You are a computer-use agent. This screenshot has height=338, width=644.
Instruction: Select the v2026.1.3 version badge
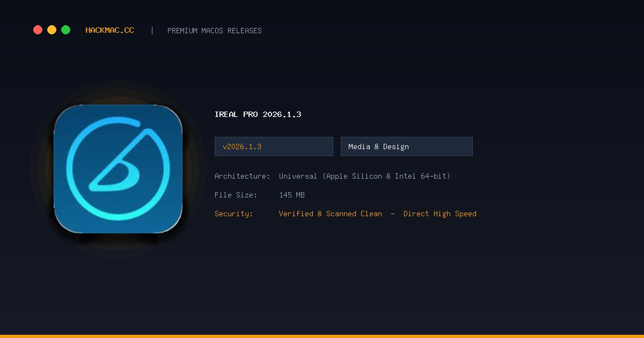[274, 146]
